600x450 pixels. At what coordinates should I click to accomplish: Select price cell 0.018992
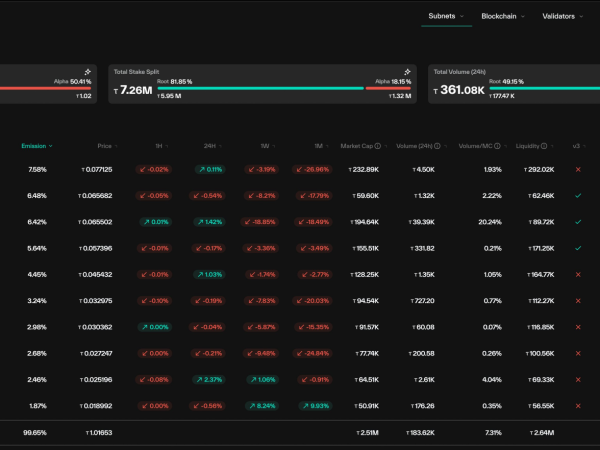coord(96,406)
